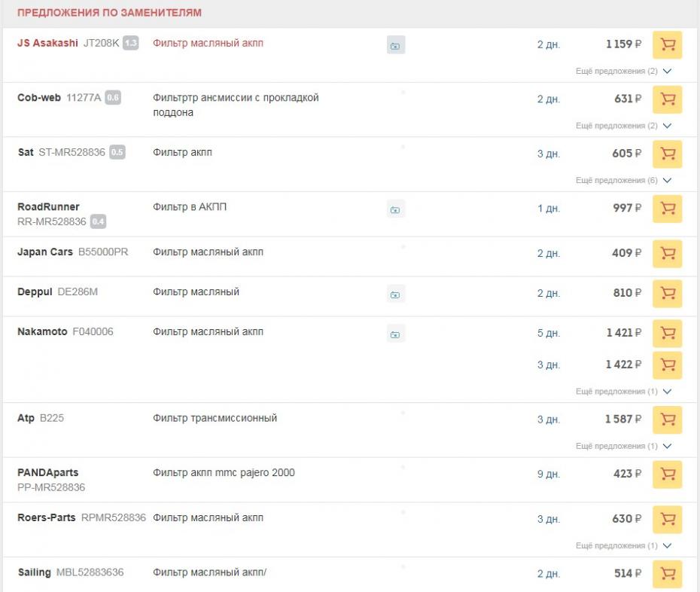Add JS Asakashi JT208K filter to cart

(x=667, y=45)
